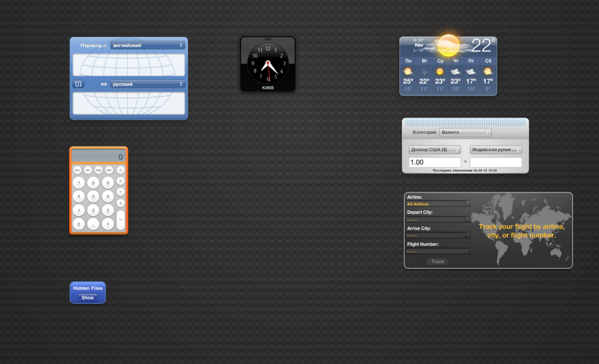
Task: Open the Индийская рупия currency dropdown
Action: point(496,150)
